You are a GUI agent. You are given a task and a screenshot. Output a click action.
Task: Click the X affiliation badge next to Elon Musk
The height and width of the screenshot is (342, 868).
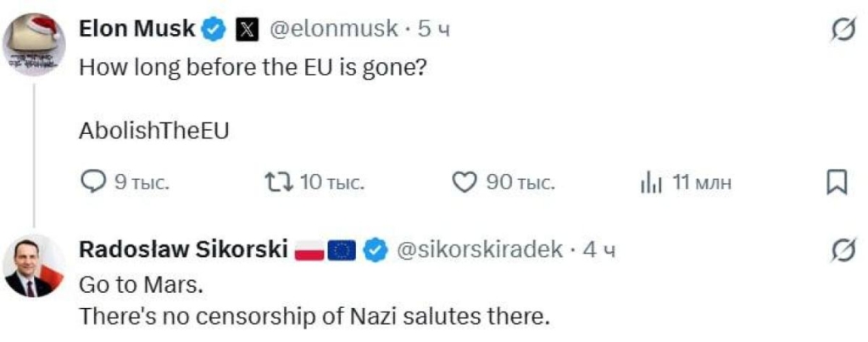tap(245, 30)
